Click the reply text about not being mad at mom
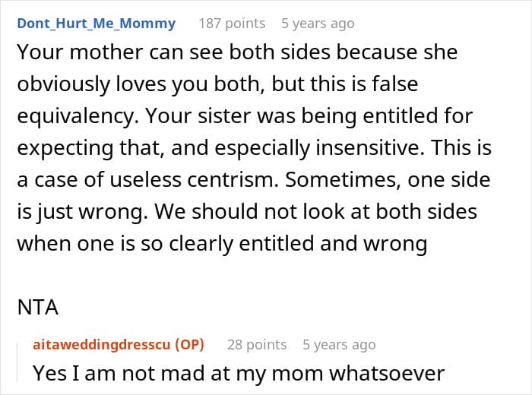 click(x=239, y=373)
